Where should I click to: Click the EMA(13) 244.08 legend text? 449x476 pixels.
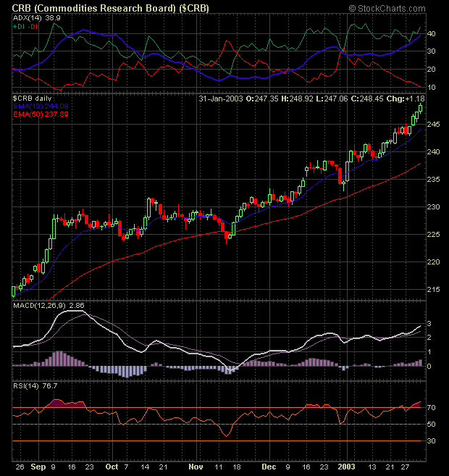pyautogui.click(x=41, y=107)
